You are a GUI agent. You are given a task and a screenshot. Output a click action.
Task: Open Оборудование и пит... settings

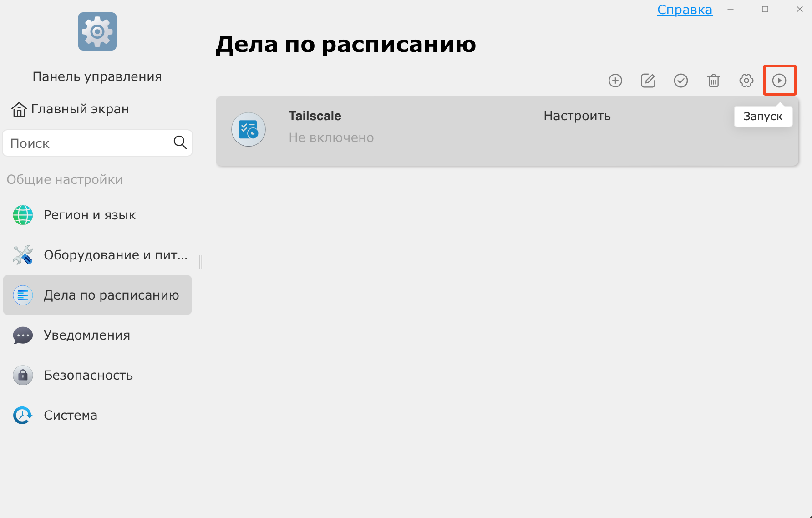point(97,255)
